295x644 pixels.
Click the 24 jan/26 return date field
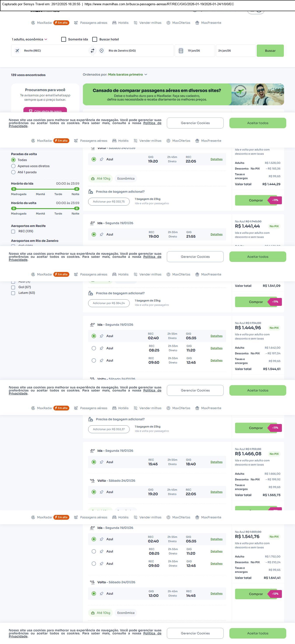tap(235, 51)
